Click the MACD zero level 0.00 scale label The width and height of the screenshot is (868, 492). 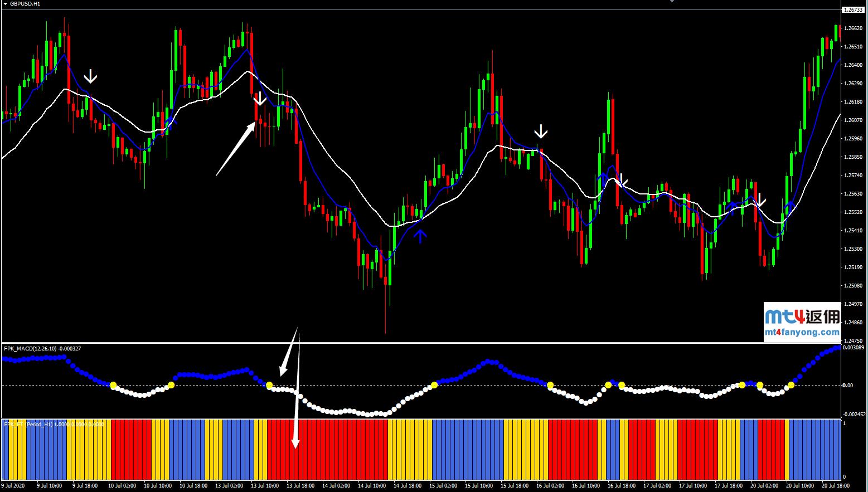pos(847,385)
